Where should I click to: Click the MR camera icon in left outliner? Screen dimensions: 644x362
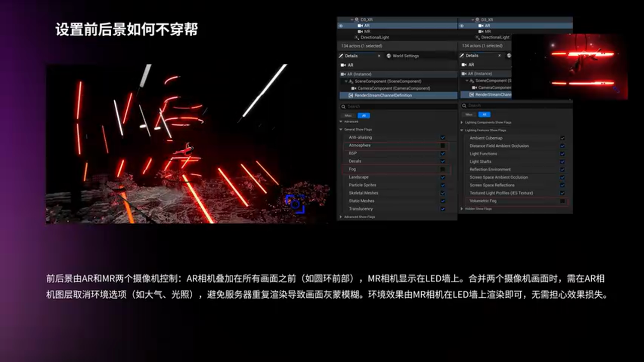360,31
